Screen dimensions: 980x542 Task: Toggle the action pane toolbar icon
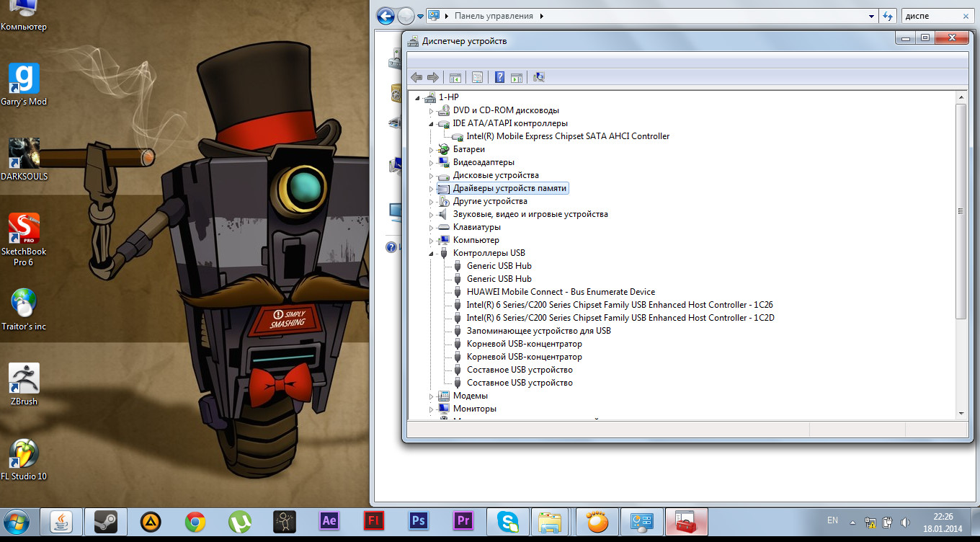517,77
